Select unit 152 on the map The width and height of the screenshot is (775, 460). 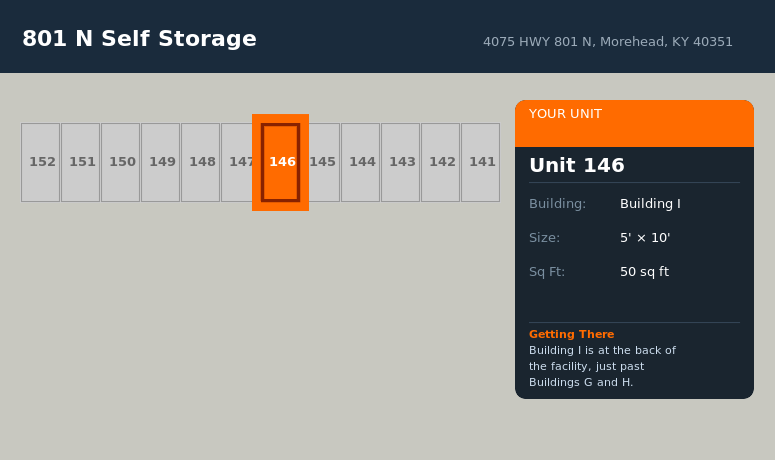(41, 162)
